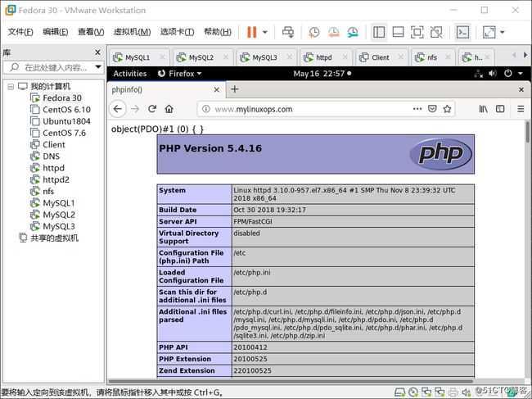The width and height of the screenshot is (532, 399).
Task: Close the phpinfo() Firefox tab
Action: [216, 90]
